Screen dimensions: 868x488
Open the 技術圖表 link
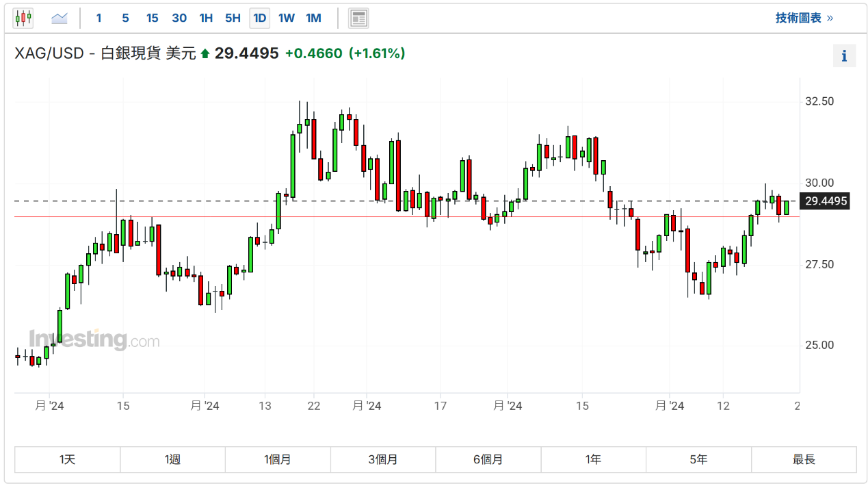point(804,18)
